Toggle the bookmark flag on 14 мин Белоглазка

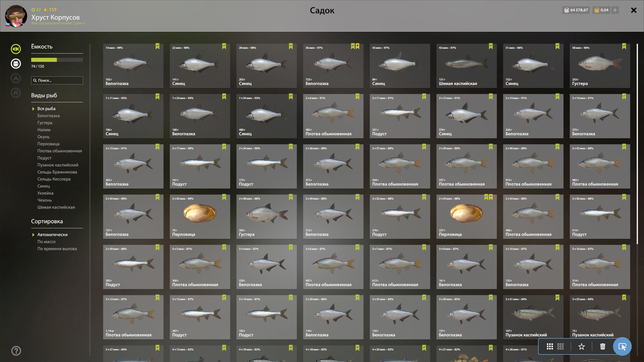click(x=157, y=46)
